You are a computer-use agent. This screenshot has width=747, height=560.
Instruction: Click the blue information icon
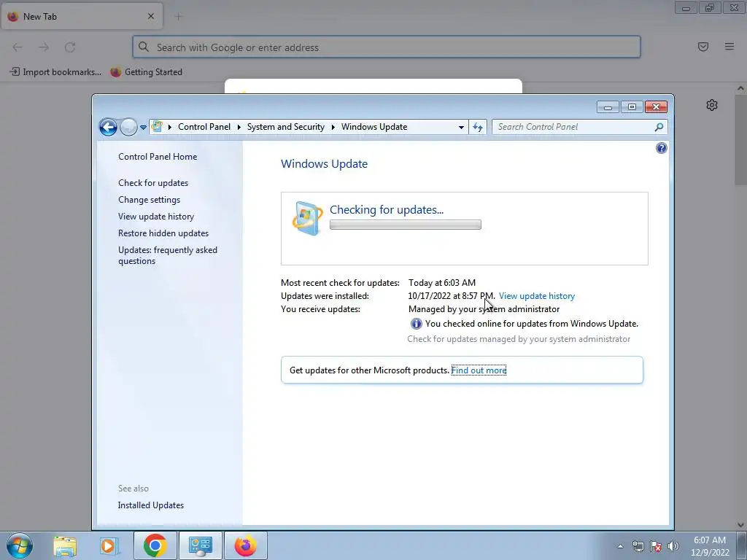416,324
